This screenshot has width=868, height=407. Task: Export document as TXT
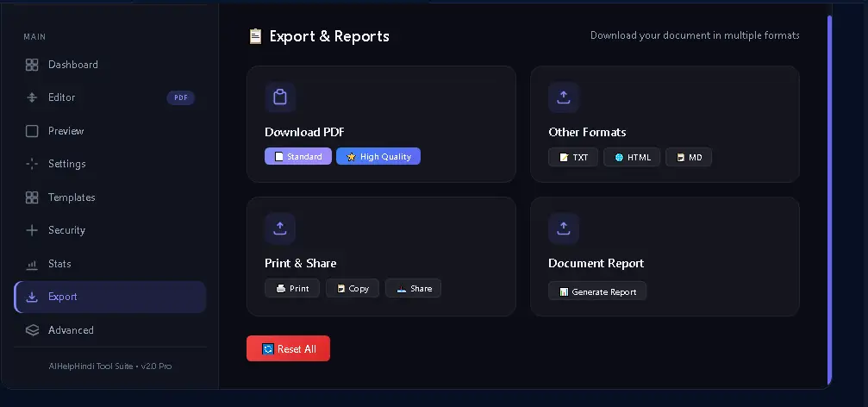point(573,157)
